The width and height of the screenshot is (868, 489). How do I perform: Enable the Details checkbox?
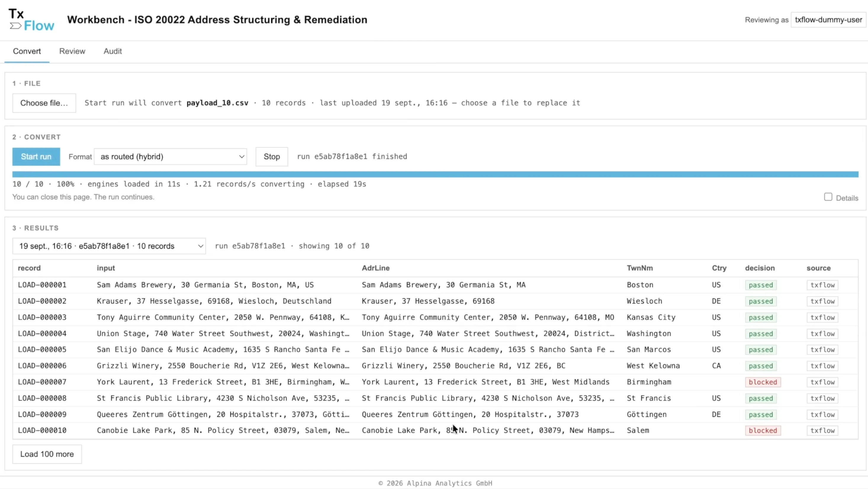tap(828, 197)
